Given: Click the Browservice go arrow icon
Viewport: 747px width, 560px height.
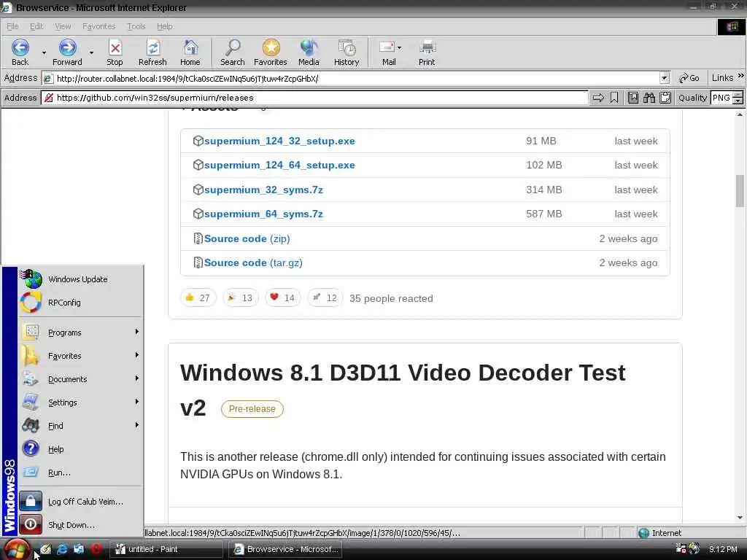Looking at the screenshot, I should coord(598,98).
